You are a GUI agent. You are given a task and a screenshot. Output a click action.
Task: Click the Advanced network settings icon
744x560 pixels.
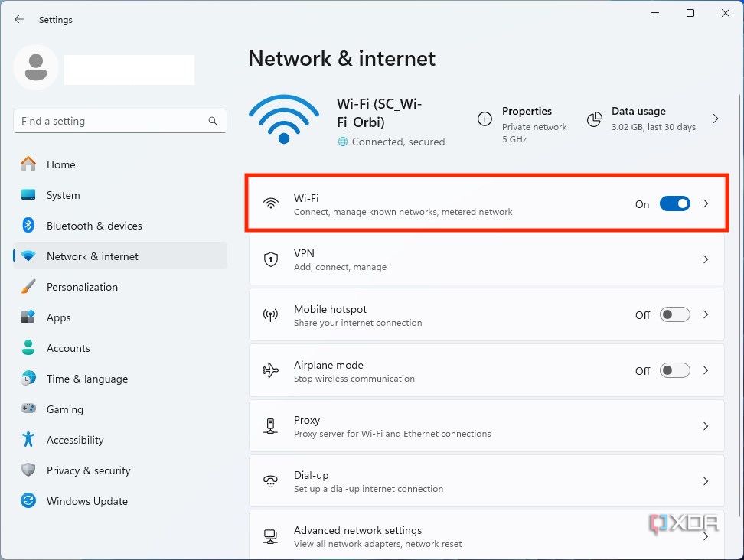click(x=271, y=536)
